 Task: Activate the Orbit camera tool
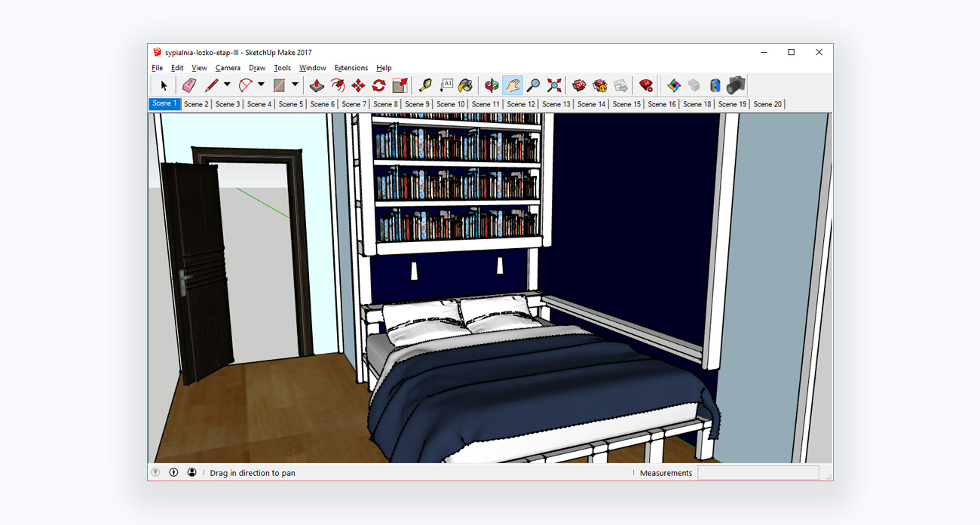492,85
